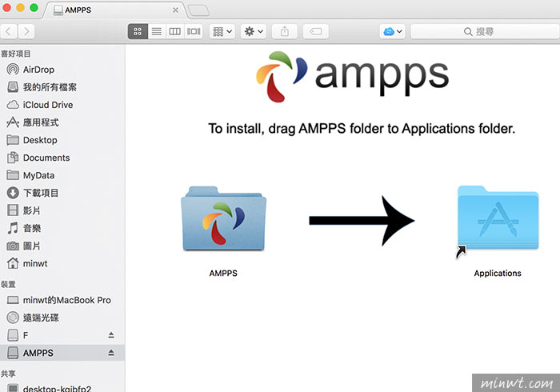Switch to icon view mode
This screenshot has height=392, width=560.
[x=138, y=31]
